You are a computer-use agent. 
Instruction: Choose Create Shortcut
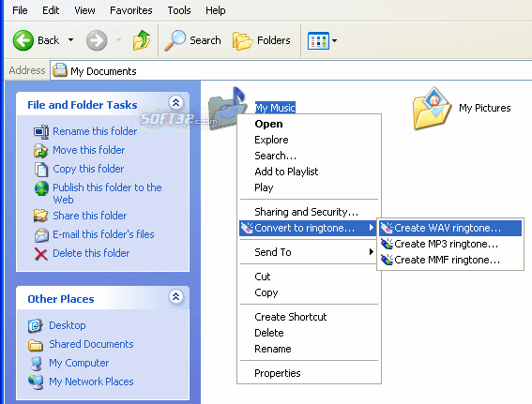[309, 317]
